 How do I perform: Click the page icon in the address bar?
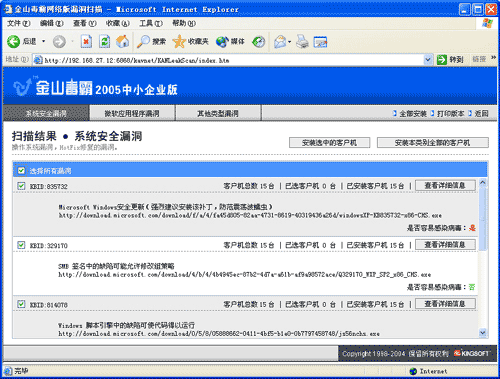click(38, 60)
